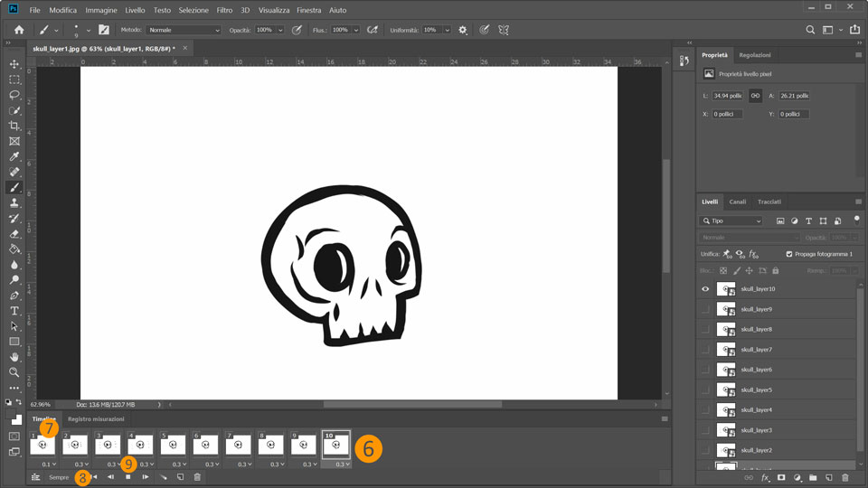
Task: Show the skull_layer9 layer
Action: click(x=705, y=309)
